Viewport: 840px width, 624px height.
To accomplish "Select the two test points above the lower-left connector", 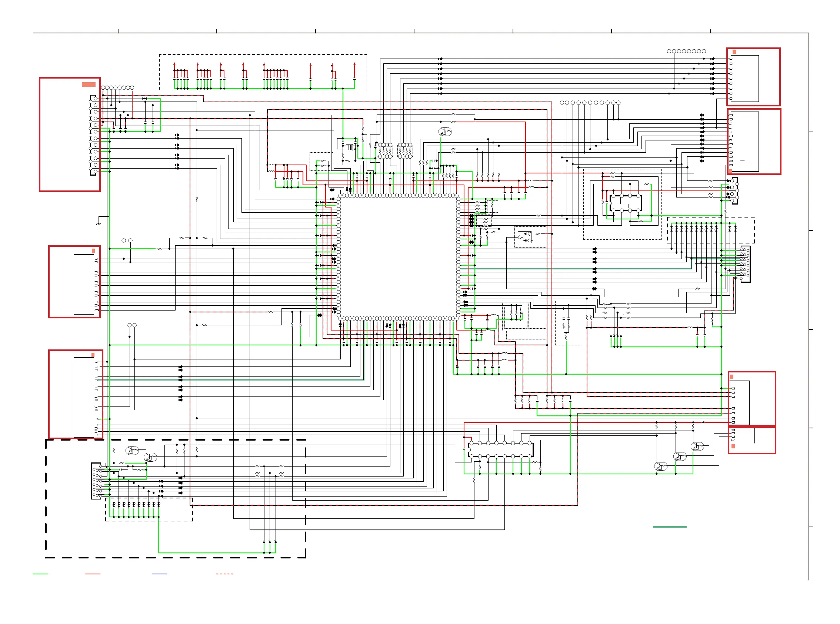I will coord(132,325).
